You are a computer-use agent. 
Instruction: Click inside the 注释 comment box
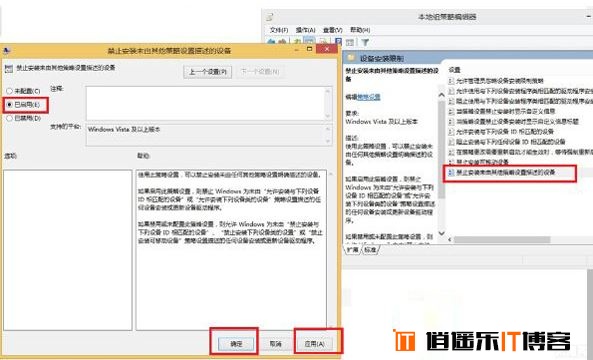coord(205,103)
